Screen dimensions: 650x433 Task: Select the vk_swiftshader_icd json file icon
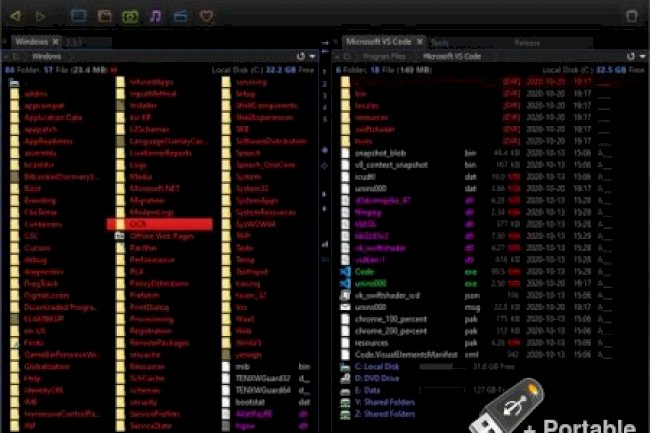pos(345,295)
